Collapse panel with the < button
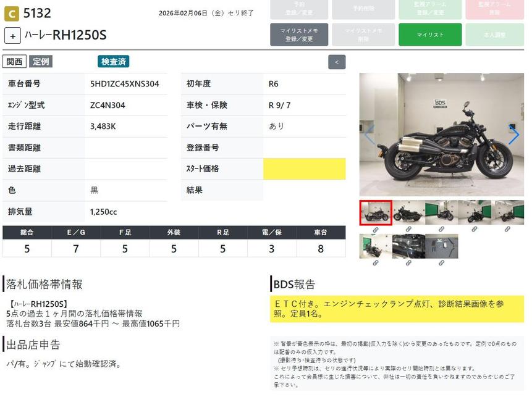 tap(337, 62)
